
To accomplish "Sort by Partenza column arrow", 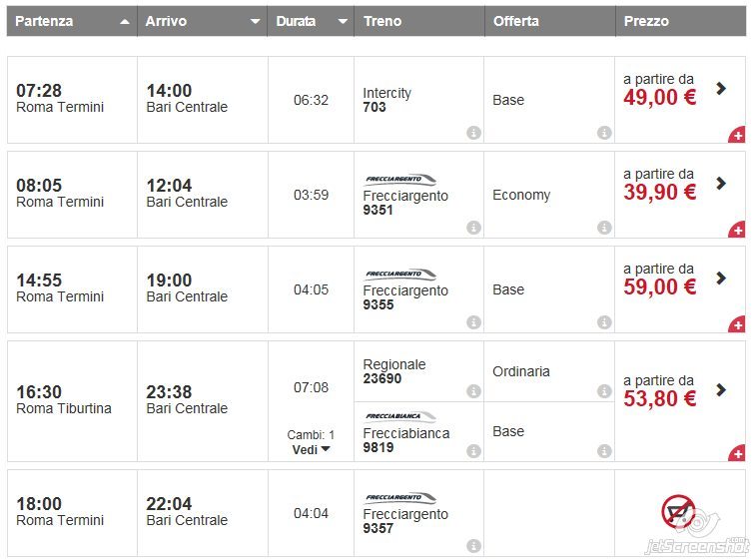I will point(125,21).
